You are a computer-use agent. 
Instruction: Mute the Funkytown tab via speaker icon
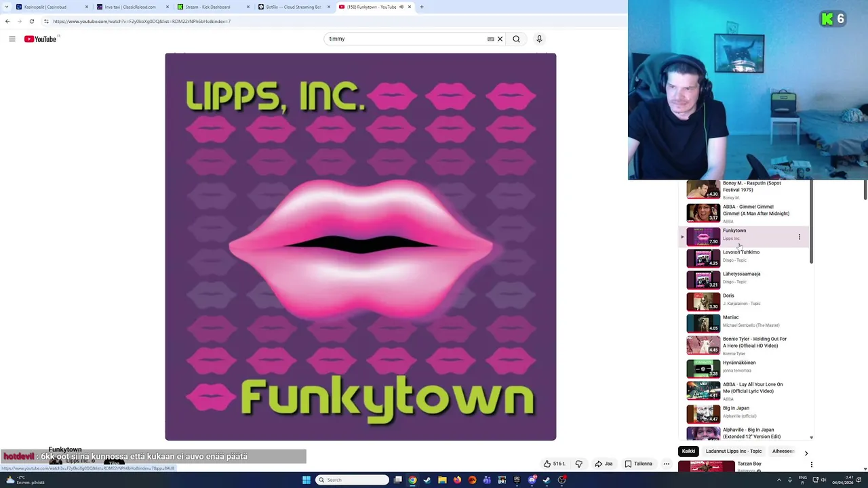tap(401, 7)
